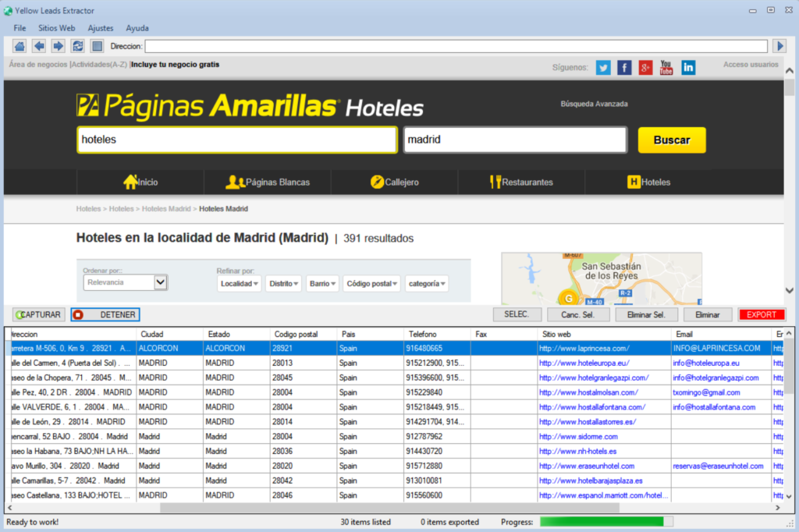799x532 pixels.
Task: Open the http://www.hoteleuropa.eu/ website link
Action: pyautogui.click(x=584, y=364)
